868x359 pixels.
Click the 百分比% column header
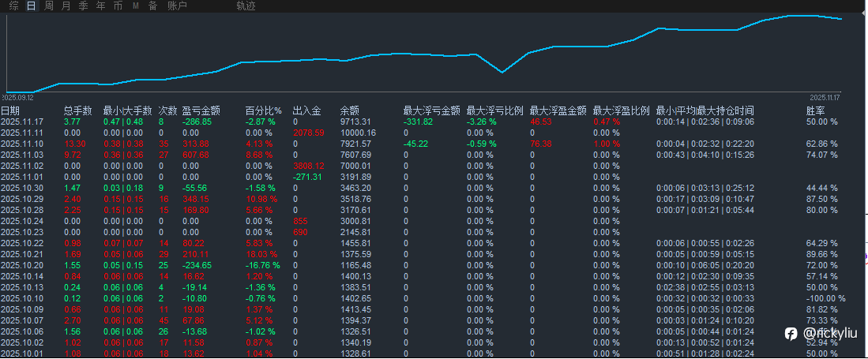(264, 110)
